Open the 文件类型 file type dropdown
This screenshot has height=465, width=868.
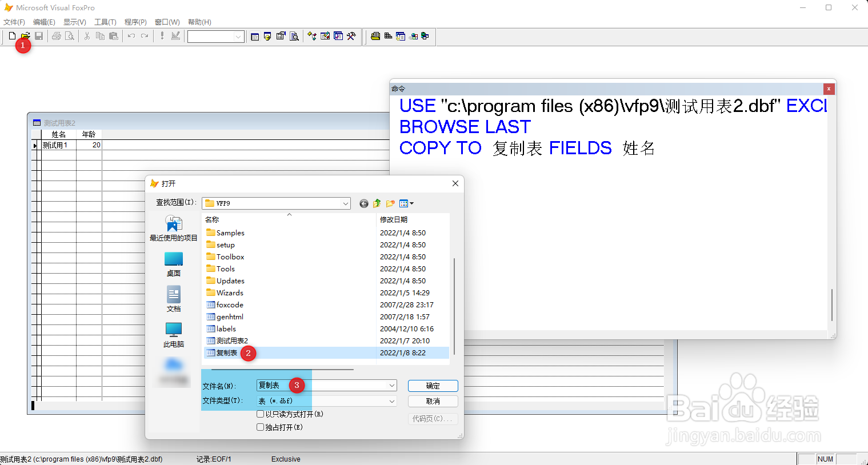391,400
